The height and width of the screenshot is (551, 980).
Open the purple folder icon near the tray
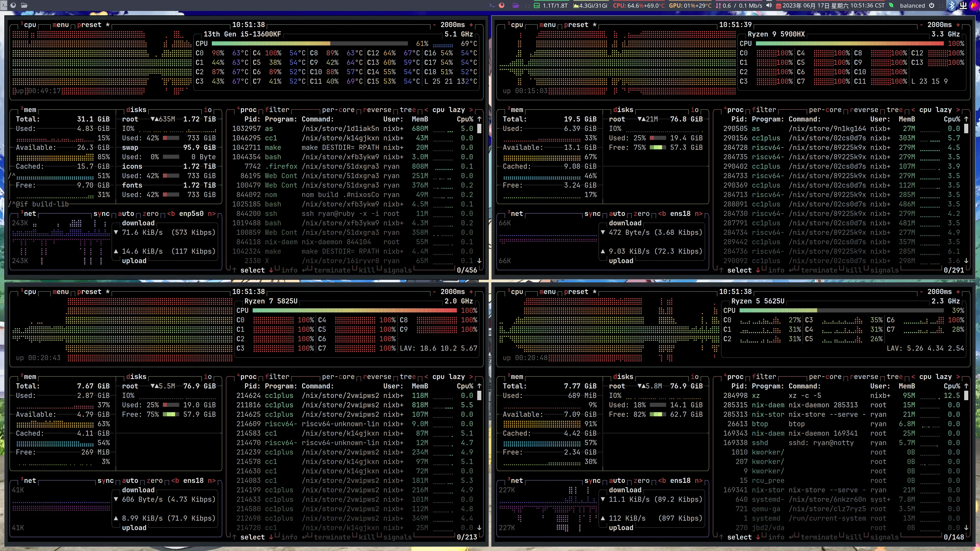click(x=516, y=5)
